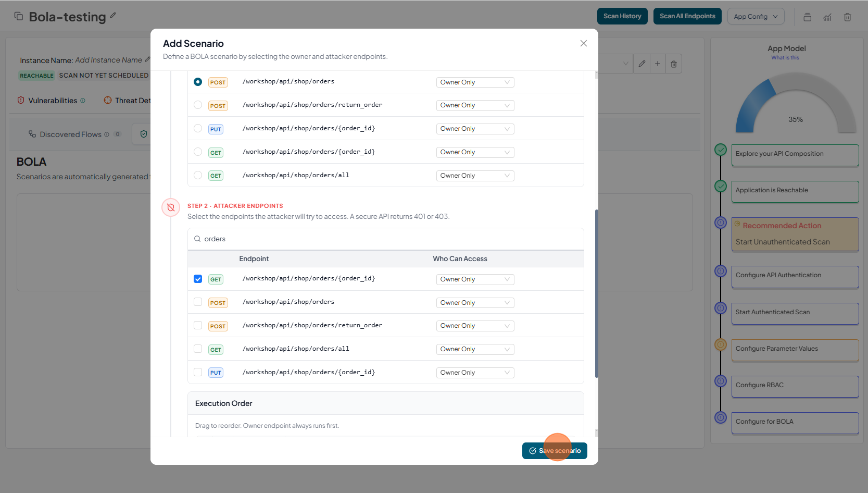Click the printer-like icon in top header

pyautogui.click(x=807, y=17)
